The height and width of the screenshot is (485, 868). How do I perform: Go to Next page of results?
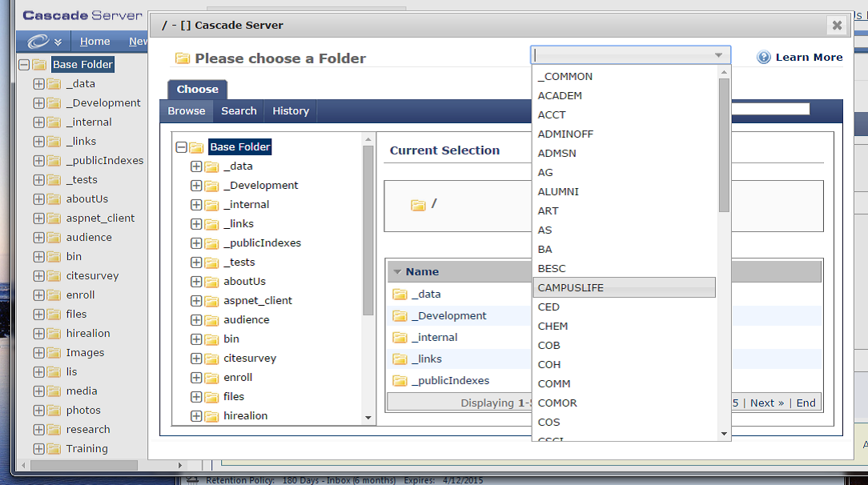[x=766, y=403]
